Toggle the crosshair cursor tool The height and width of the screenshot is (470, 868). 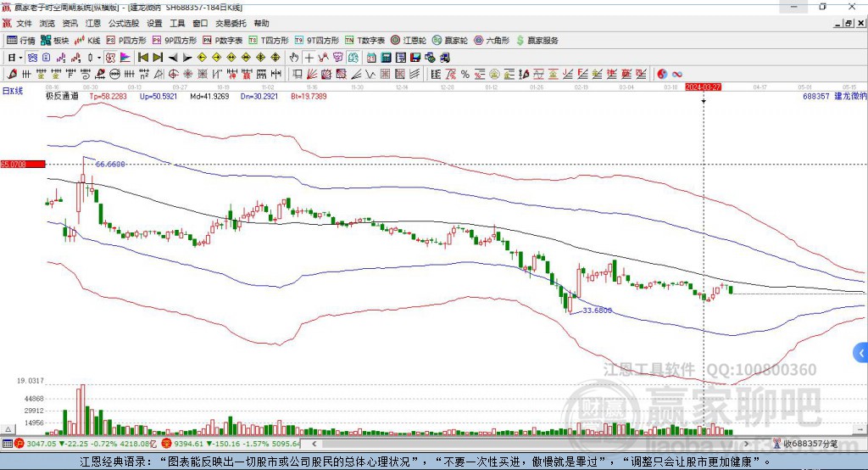309,57
